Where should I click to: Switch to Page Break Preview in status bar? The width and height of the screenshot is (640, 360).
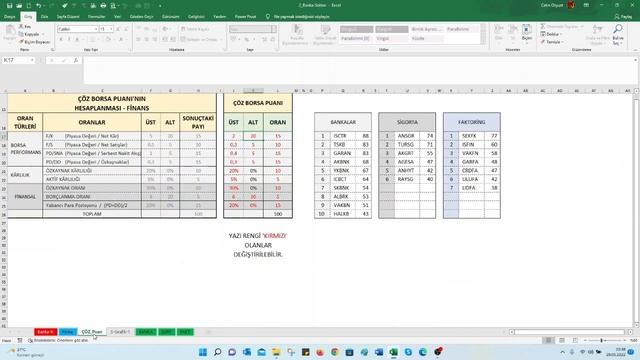[x=575, y=340]
